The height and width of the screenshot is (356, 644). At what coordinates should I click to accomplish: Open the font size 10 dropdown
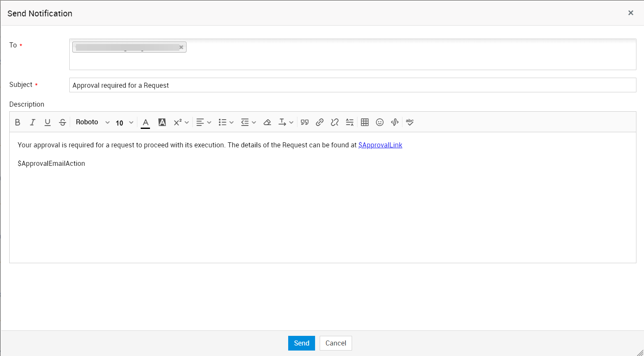click(124, 123)
